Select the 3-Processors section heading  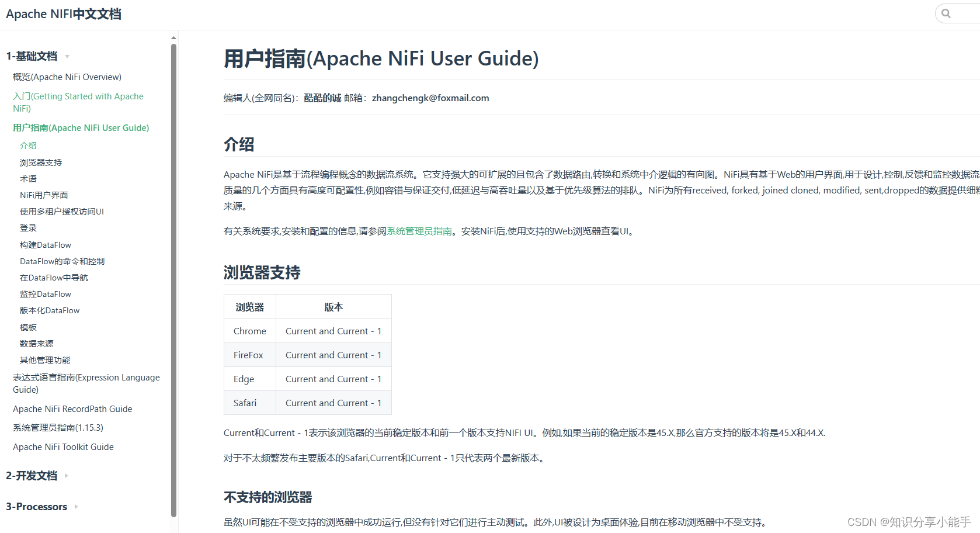(36, 507)
